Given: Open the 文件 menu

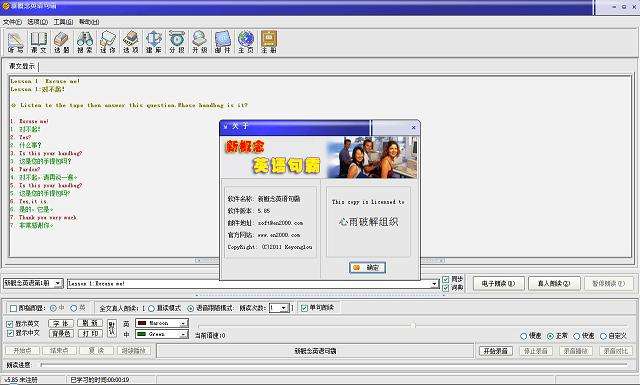Looking at the screenshot, I should click(12, 22).
